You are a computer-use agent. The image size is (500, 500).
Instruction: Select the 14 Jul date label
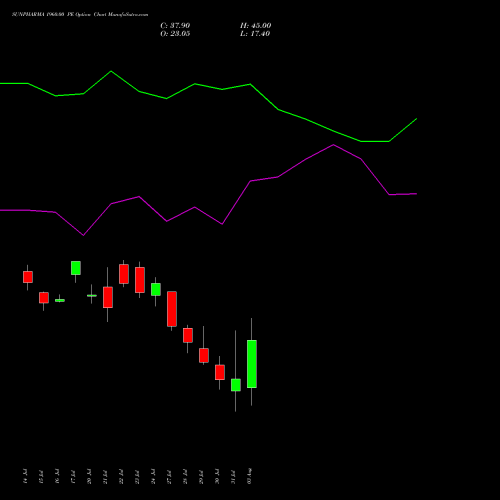coord(25,476)
